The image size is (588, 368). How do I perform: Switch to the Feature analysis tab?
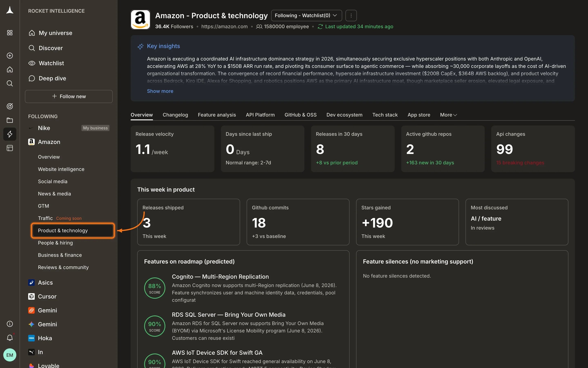click(x=217, y=115)
